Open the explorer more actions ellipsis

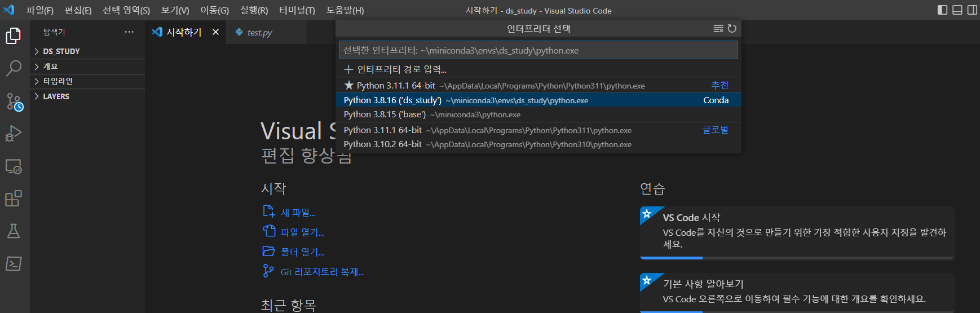pos(129,32)
